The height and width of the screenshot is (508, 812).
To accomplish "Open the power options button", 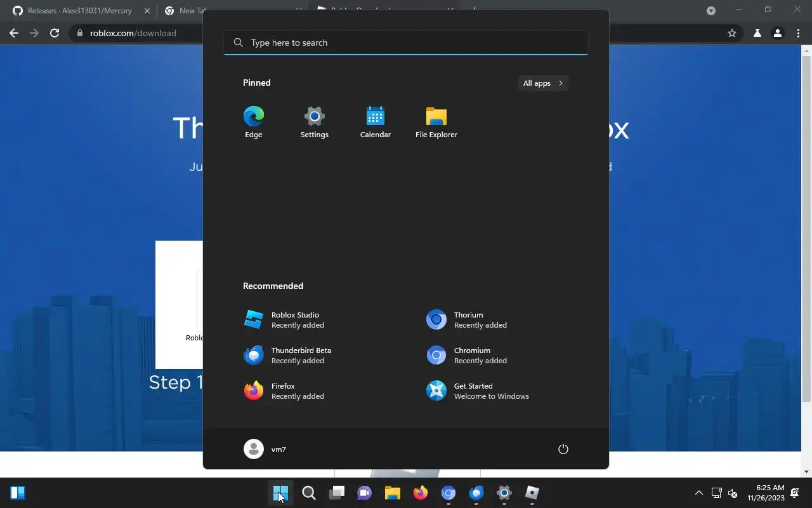I will (x=563, y=449).
